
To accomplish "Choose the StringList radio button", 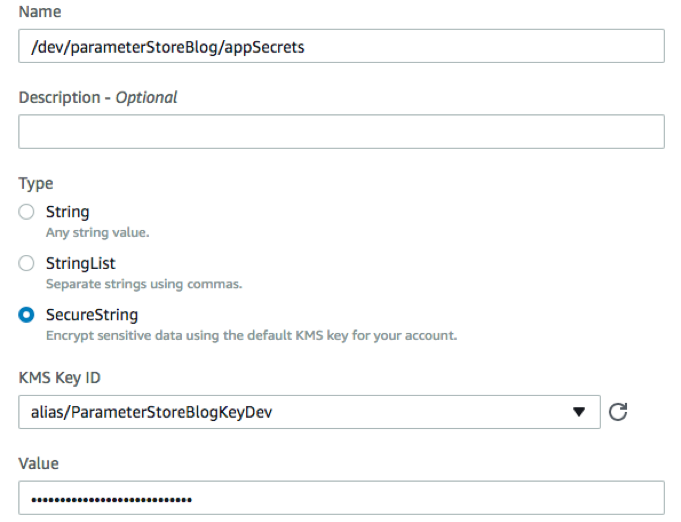I will pos(27,263).
